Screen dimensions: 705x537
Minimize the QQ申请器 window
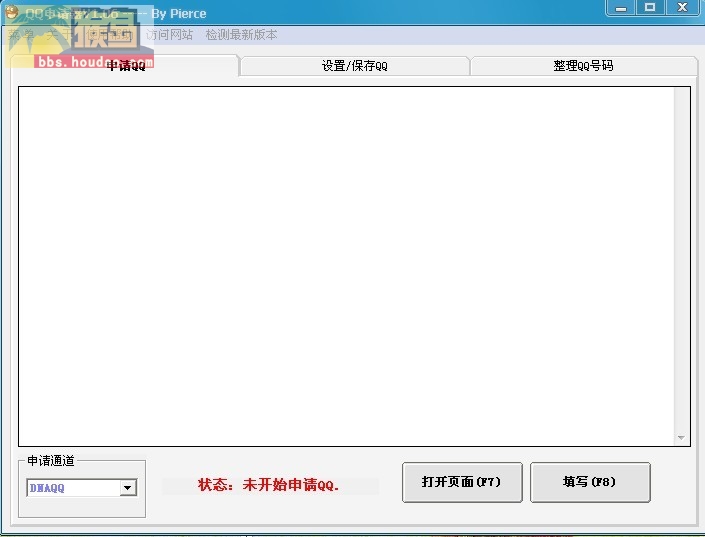click(621, 8)
